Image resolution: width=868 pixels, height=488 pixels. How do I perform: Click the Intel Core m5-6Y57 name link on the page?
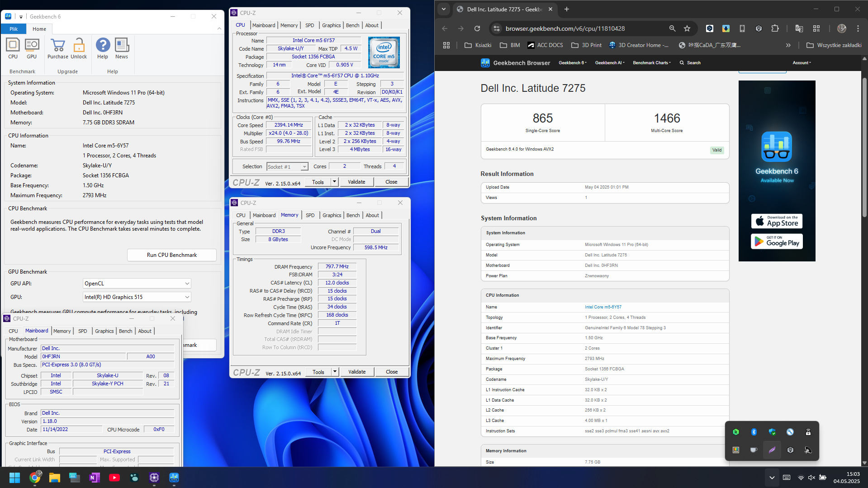[x=603, y=307]
